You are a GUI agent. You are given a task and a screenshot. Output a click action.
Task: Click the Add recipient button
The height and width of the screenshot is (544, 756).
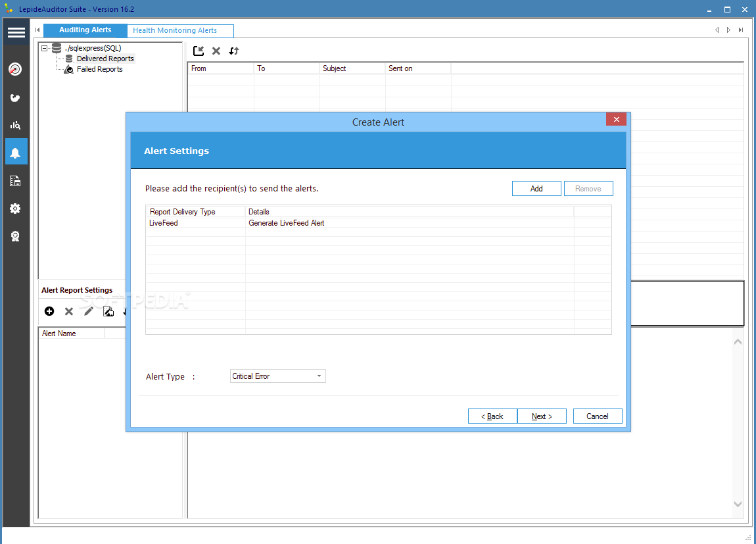[x=536, y=189]
